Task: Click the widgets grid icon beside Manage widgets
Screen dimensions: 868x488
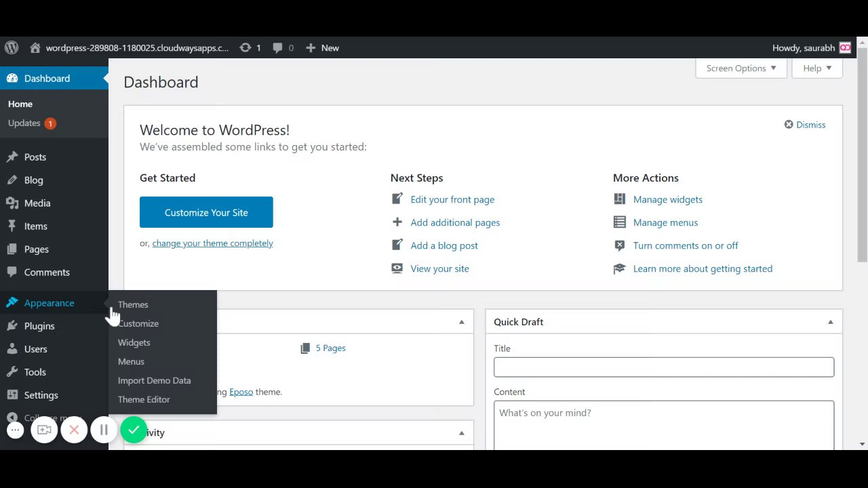Action: (x=619, y=199)
